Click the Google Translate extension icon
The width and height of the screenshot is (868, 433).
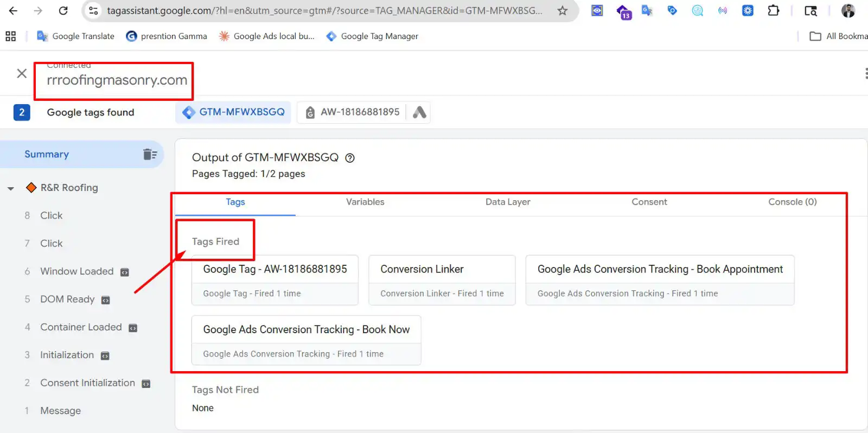coord(647,10)
